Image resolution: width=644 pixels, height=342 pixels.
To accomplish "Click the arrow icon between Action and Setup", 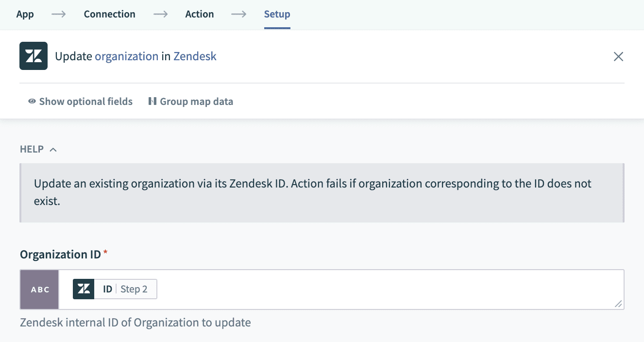I will tap(238, 15).
